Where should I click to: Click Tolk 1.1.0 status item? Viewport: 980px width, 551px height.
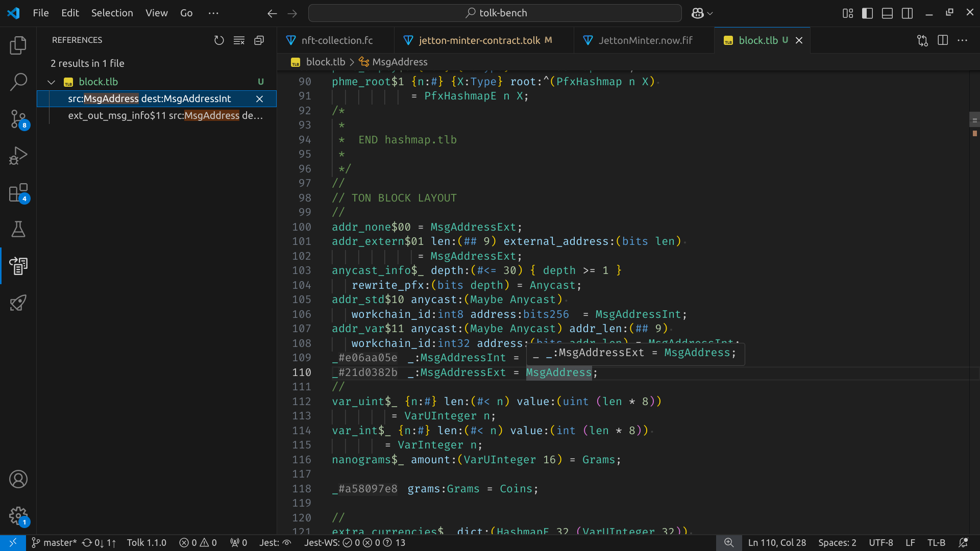(146, 543)
